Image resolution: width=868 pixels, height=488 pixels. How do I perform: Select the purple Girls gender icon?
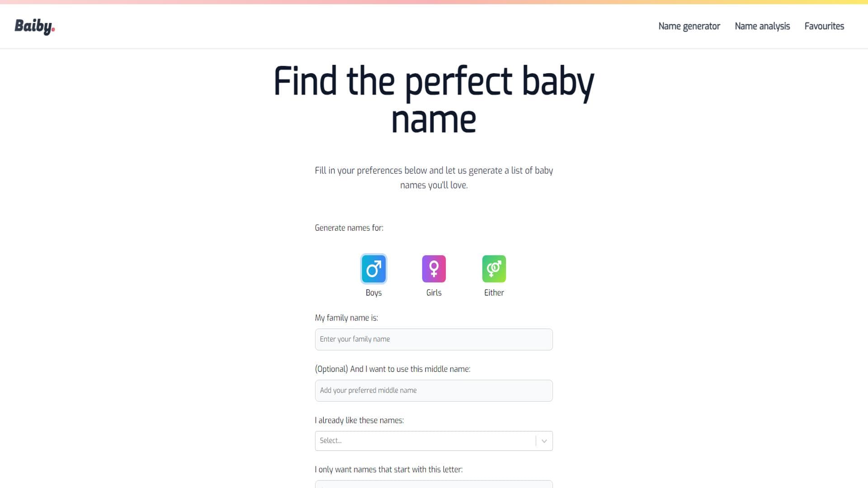click(x=434, y=269)
